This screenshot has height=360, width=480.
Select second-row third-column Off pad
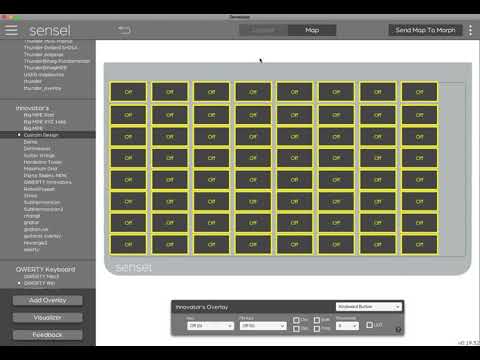tap(211, 115)
